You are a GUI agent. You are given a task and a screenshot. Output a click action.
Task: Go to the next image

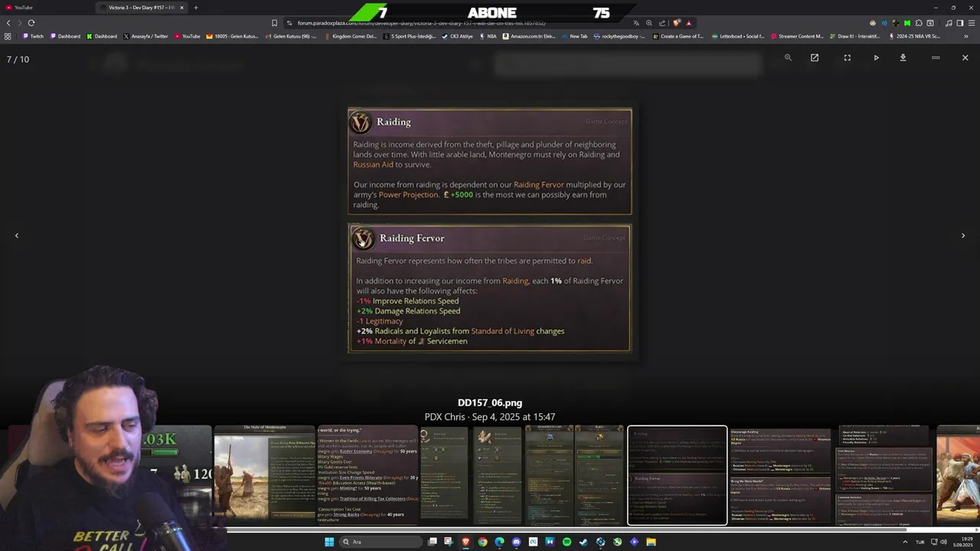coord(963,236)
